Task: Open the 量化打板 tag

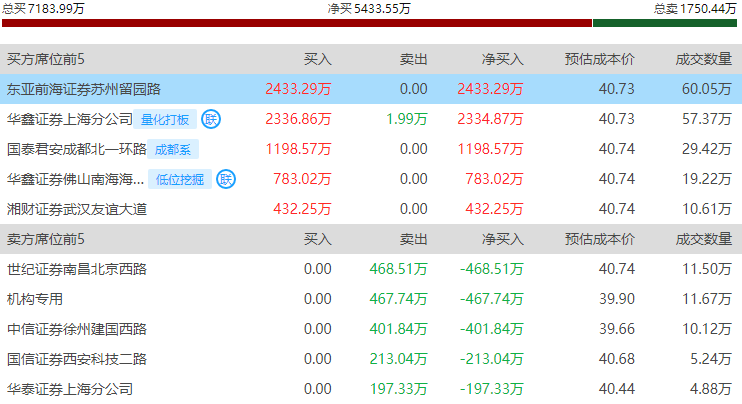Action: (x=165, y=120)
